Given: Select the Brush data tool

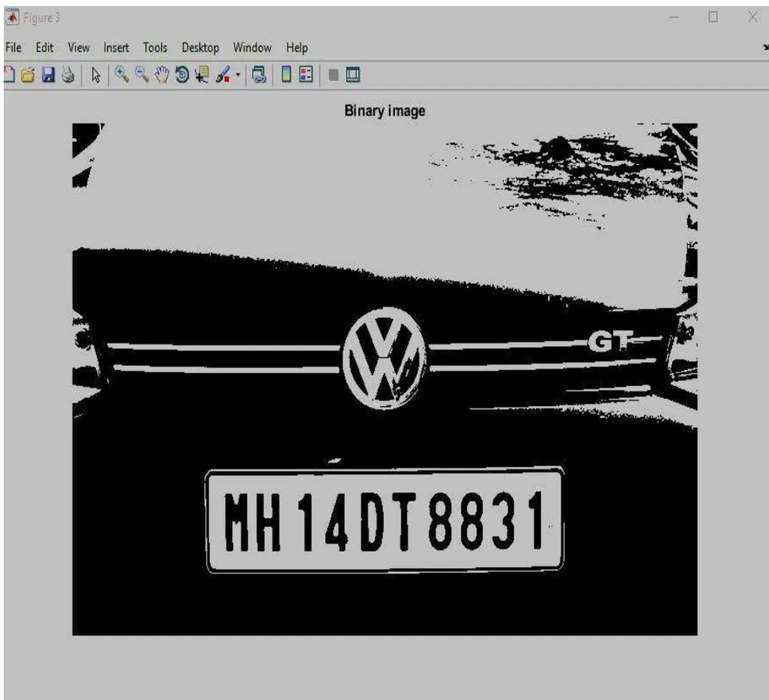Looking at the screenshot, I should (x=223, y=74).
